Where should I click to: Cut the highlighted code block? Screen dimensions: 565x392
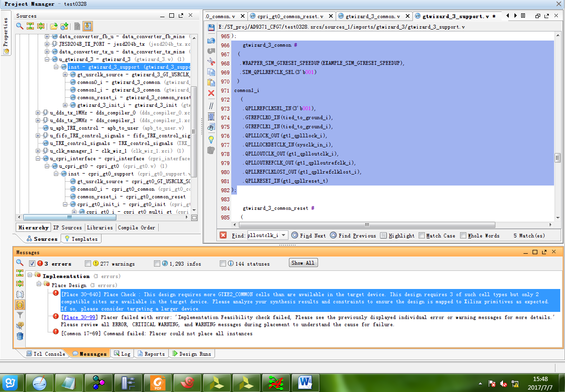[211, 60]
